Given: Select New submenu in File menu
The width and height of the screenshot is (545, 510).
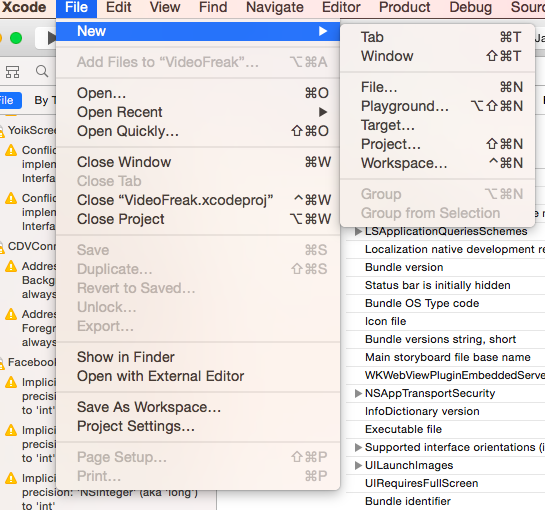Looking at the screenshot, I should pyautogui.click(x=198, y=31).
